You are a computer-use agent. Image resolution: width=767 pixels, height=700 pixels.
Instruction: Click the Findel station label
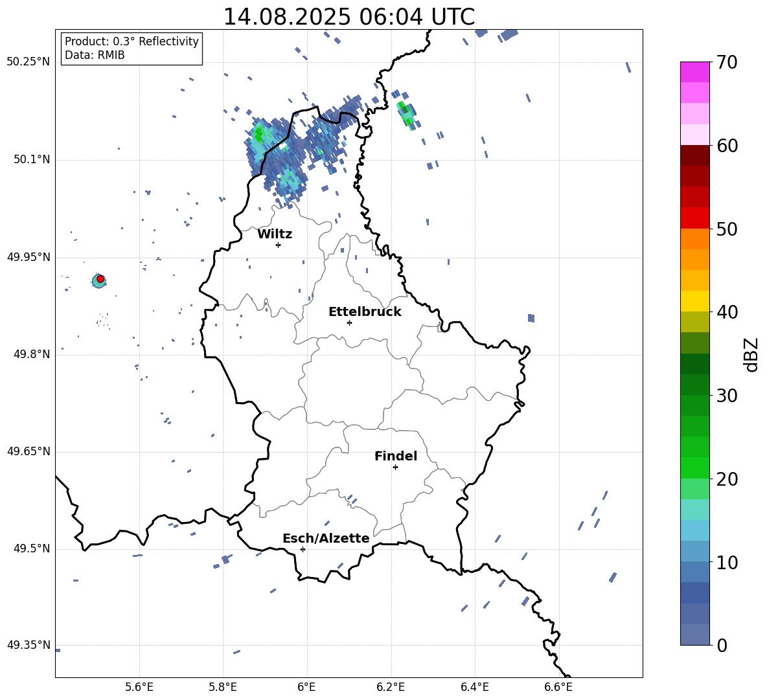tap(396, 456)
